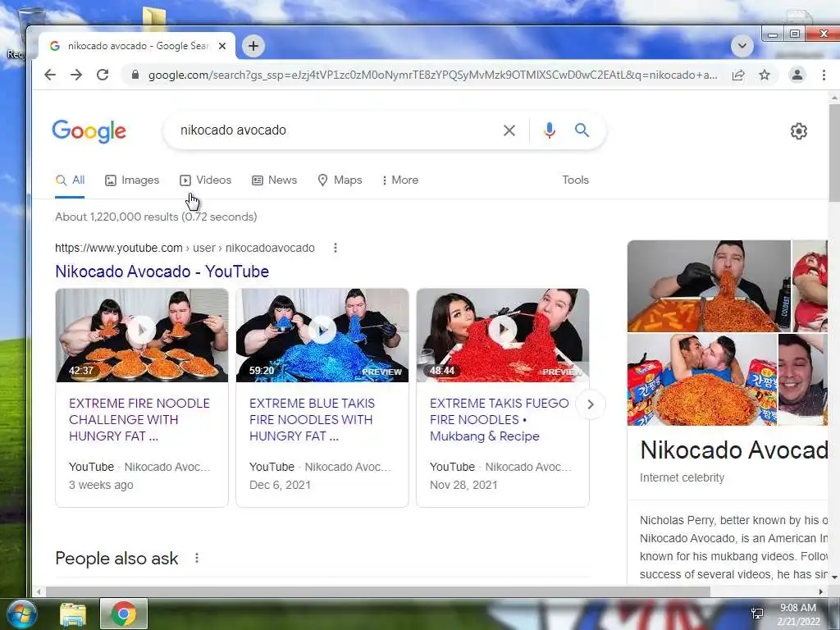Screen dimensions: 840x630
Task: Open the Windows Start button
Action: (21, 614)
